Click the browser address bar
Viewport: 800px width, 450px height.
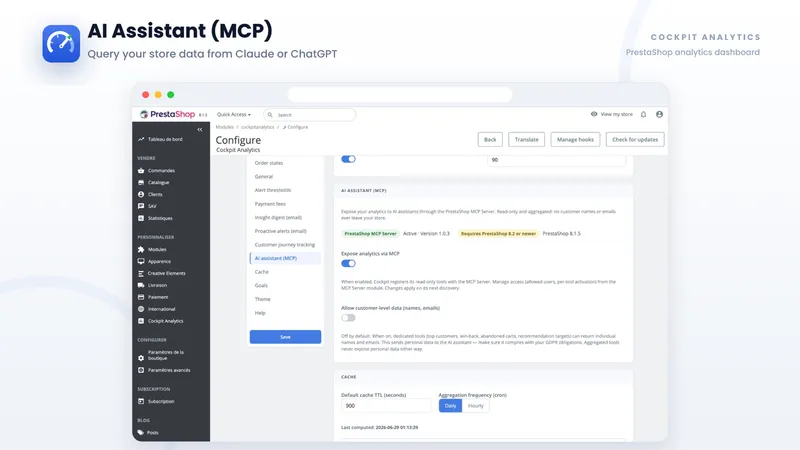[399, 94]
